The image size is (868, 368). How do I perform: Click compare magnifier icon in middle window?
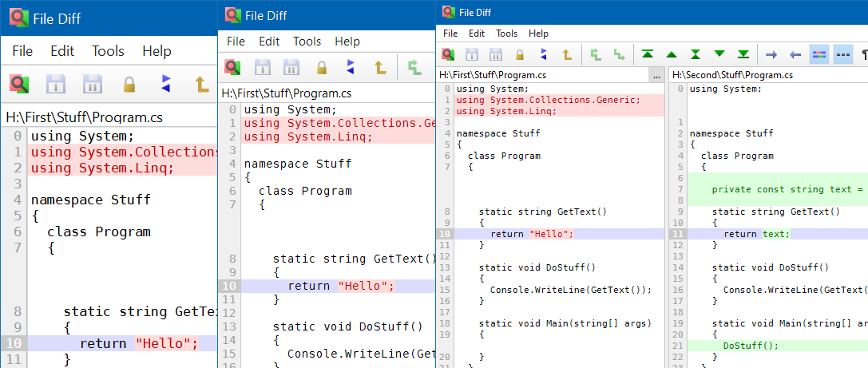[232, 68]
